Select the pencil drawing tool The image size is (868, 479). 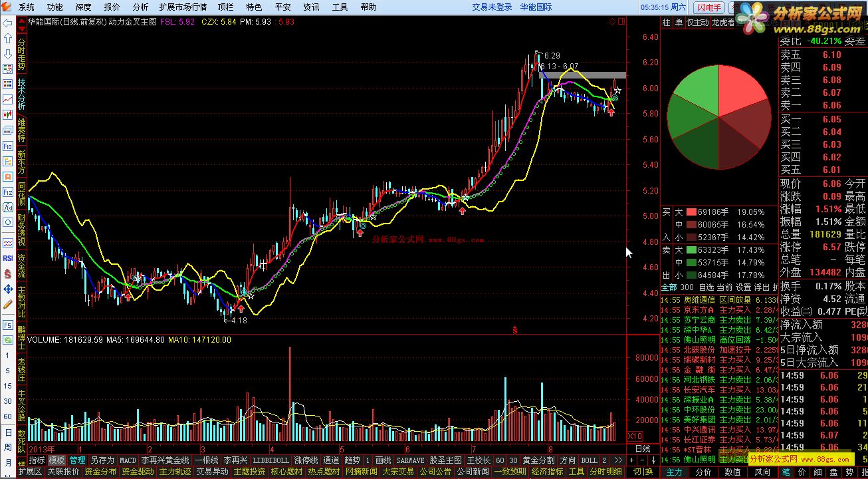tap(7, 304)
